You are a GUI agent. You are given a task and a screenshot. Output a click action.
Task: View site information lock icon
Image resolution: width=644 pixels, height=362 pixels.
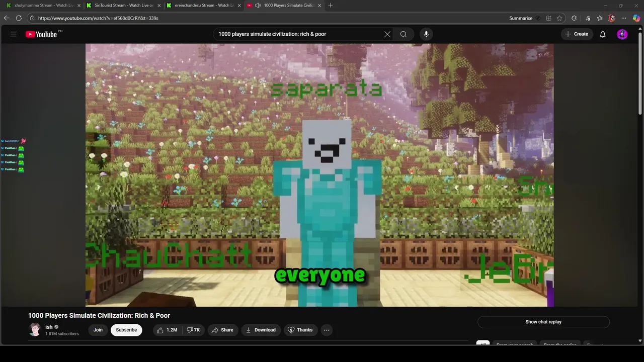(x=32, y=18)
